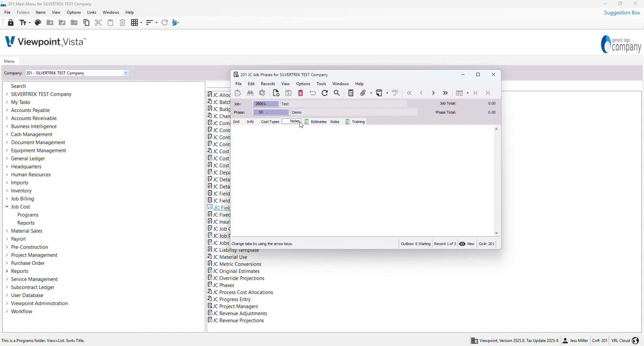This screenshot has height=346, width=644.
Task: Select Programs under Job Cost
Action: [28, 215]
